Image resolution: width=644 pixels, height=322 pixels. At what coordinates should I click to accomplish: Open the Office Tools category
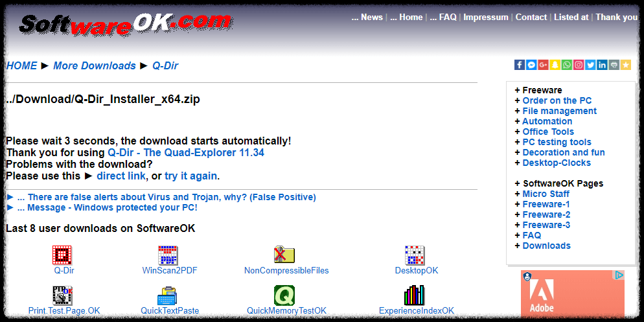[548, 132]
